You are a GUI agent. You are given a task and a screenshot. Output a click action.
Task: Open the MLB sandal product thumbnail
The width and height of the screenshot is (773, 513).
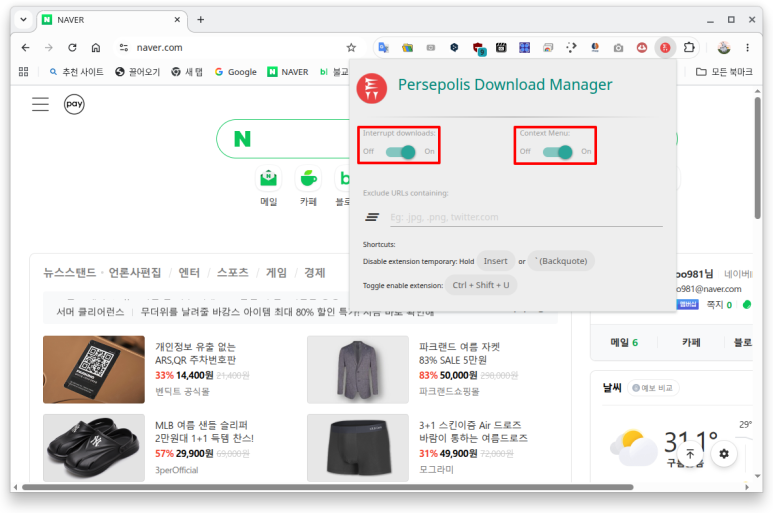pos(94,447)
